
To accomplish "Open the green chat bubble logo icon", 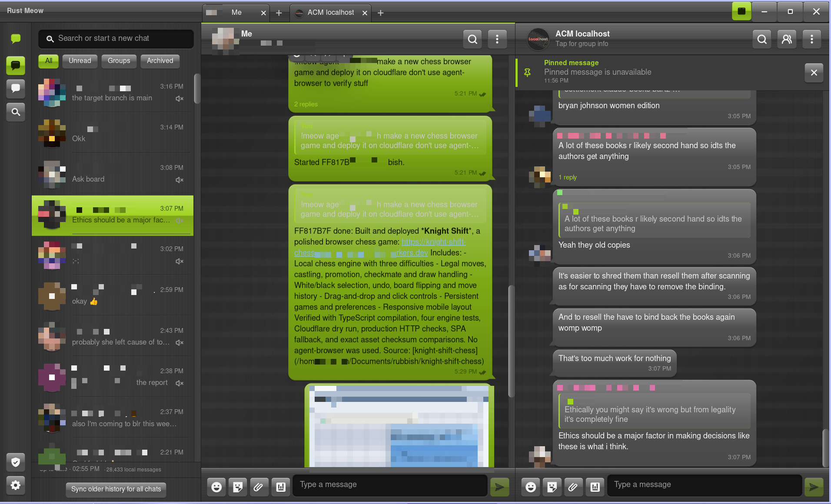I will click(x=16, y=39).
